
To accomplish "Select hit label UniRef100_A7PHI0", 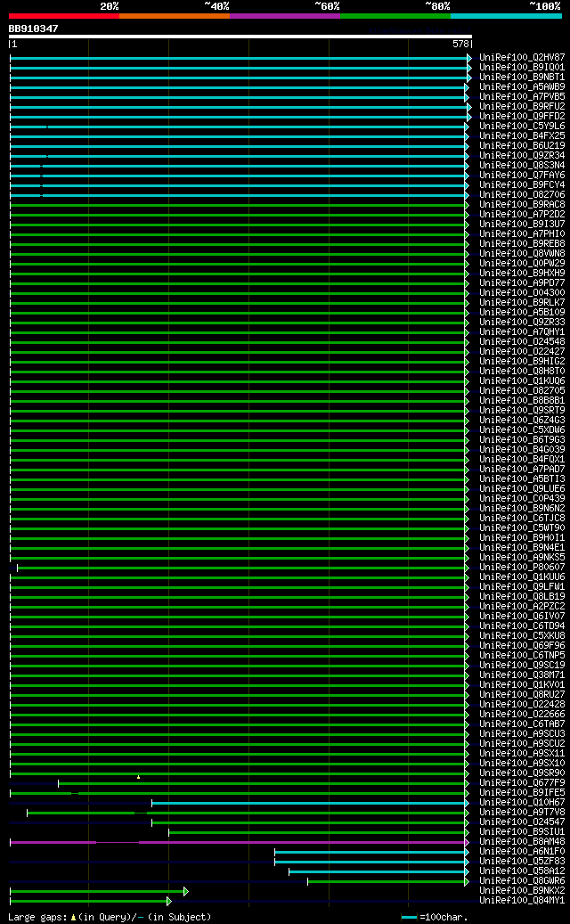I will tap(522, 234).
